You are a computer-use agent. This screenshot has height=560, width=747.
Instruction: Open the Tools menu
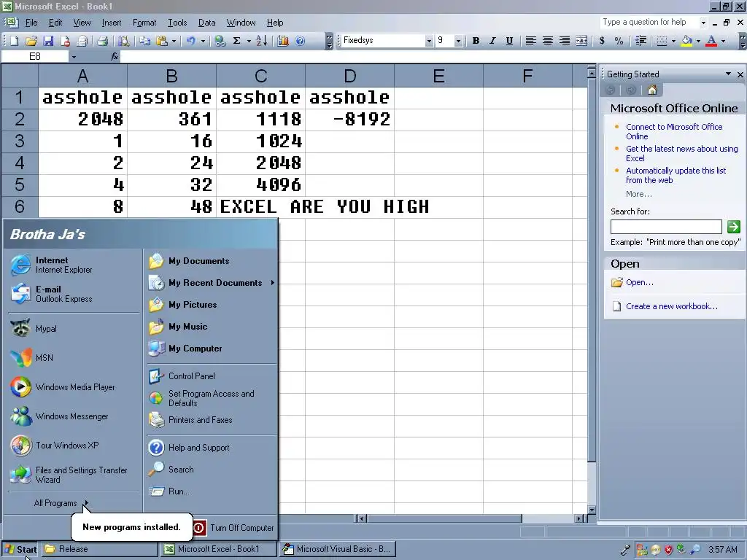(x=177, y=23)
